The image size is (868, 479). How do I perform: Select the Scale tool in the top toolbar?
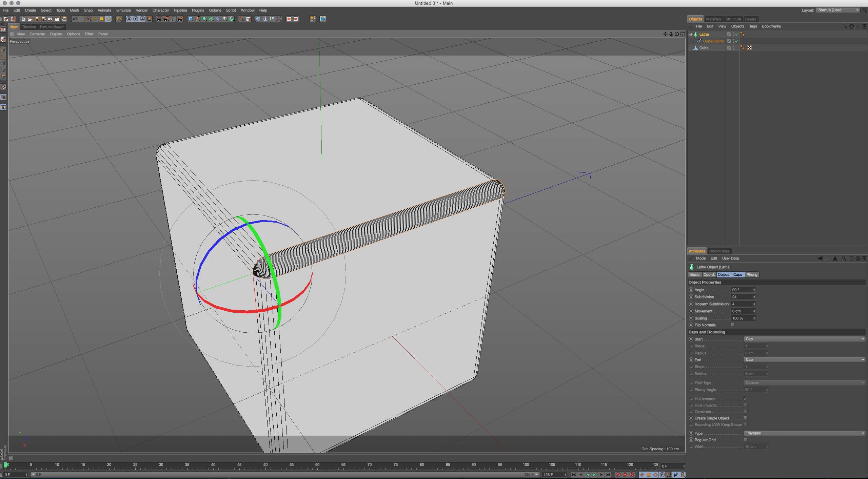coord(102,19)
